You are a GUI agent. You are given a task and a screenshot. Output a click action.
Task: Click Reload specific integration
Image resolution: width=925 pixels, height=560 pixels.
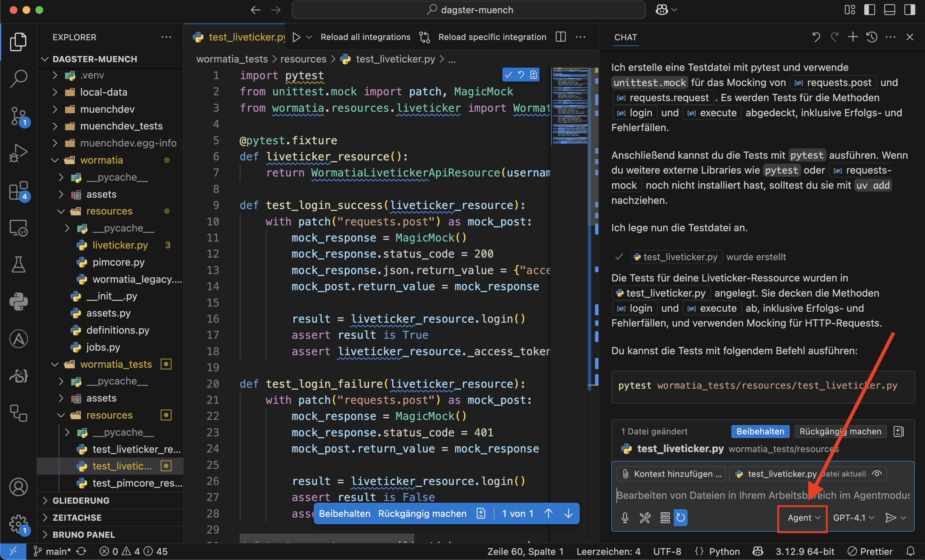click(492, 37)
